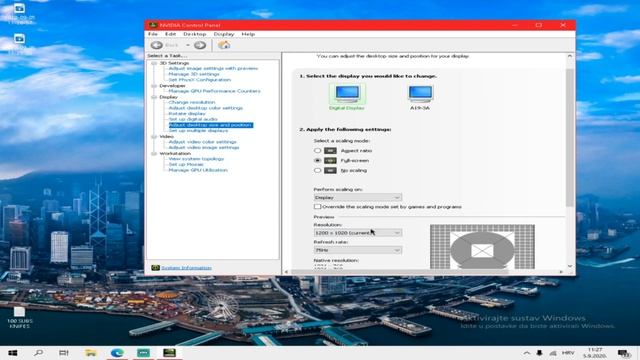Open File Explorer from the taskbar
Screen dimensions: 640x360
[x=91, y=353]
